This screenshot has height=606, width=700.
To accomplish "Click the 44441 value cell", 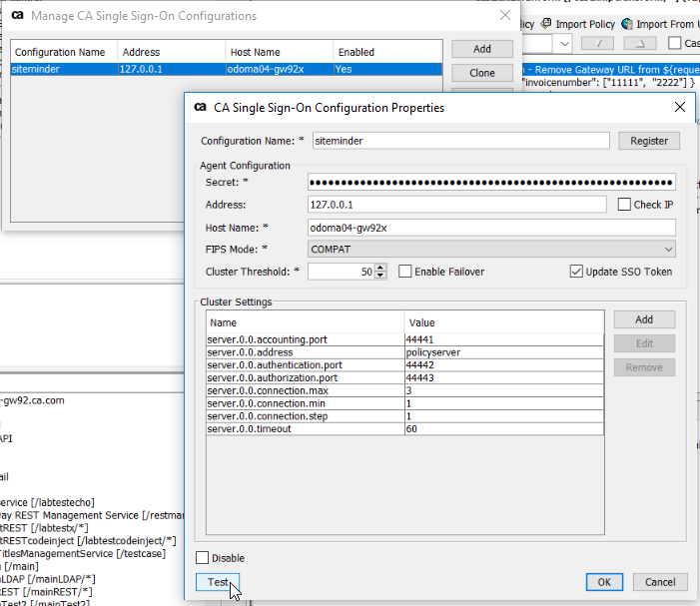I will [504, 339].
